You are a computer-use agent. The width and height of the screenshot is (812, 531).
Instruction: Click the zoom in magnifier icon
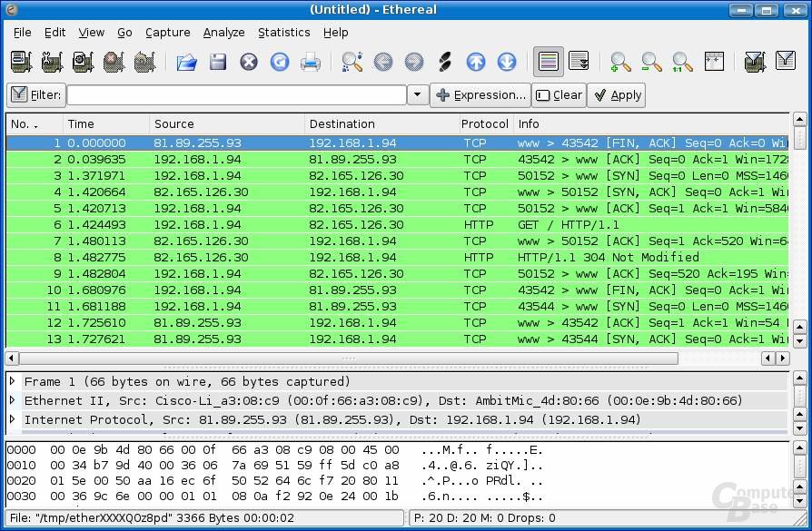coord(620,62)
